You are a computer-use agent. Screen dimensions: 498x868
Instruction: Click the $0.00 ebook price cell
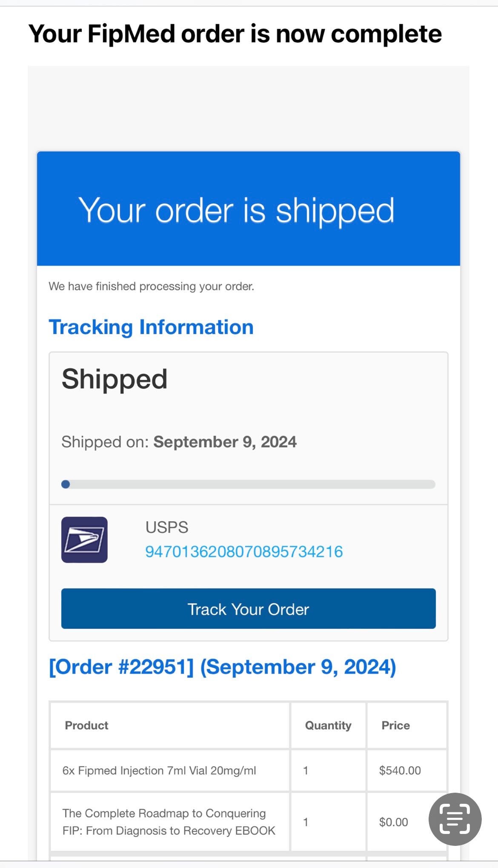pyautogui.click(x=393, y=822)
